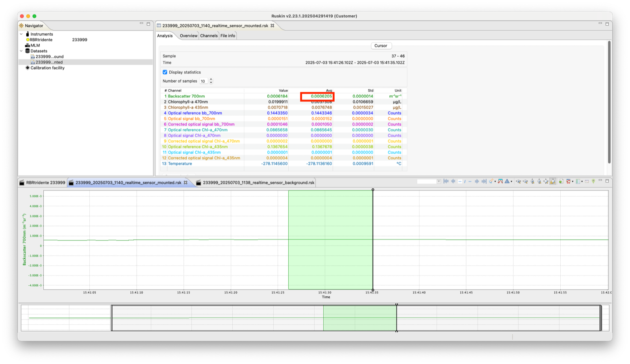Select the Chlorophyll-a 435nm channel row
This screenshot has height=364, width=630.
[x=283, y=107]
